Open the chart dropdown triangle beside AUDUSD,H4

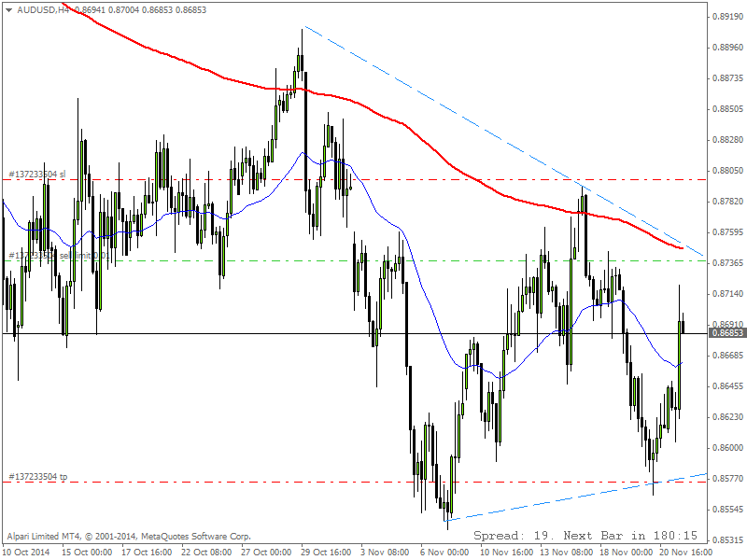click(8, 10)
